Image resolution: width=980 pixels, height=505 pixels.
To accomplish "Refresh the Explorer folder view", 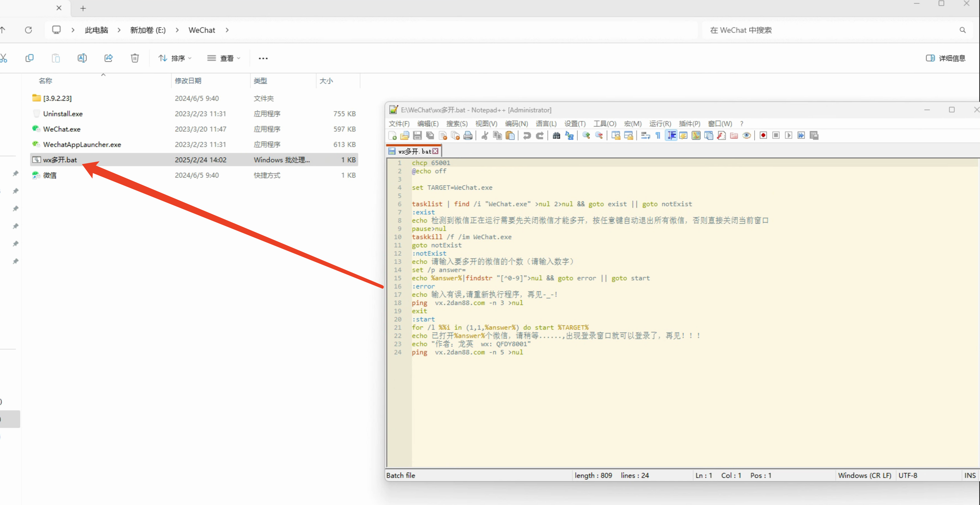I will pos(28,30).
